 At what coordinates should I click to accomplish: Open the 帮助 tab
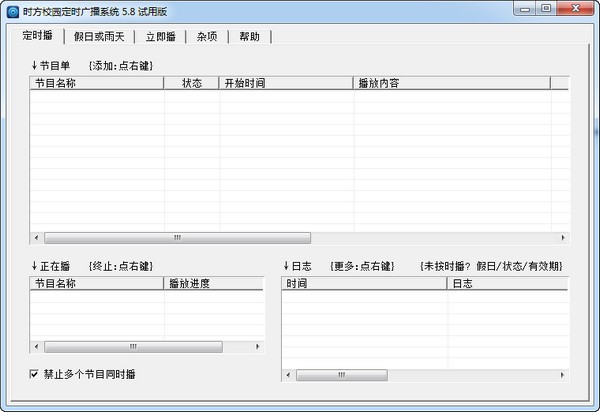point(249,37)
